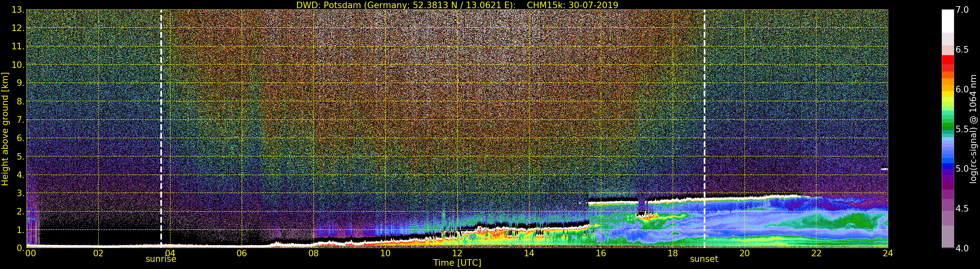Click time-axis tick label '22'
Viewport: 980px width, 269px height.
point(816,253)
